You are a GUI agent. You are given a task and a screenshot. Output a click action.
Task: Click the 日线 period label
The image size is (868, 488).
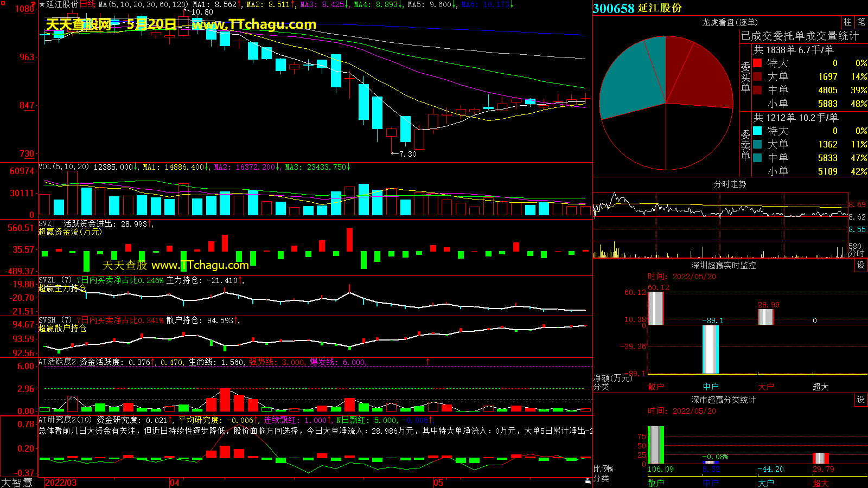click(87, 4)
